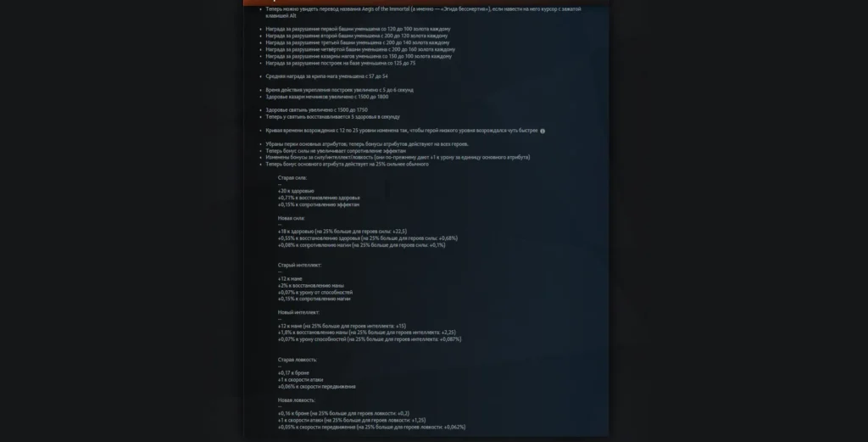
Task: Click the third tower bounty line 200 to 140
Action: (358, 42)
